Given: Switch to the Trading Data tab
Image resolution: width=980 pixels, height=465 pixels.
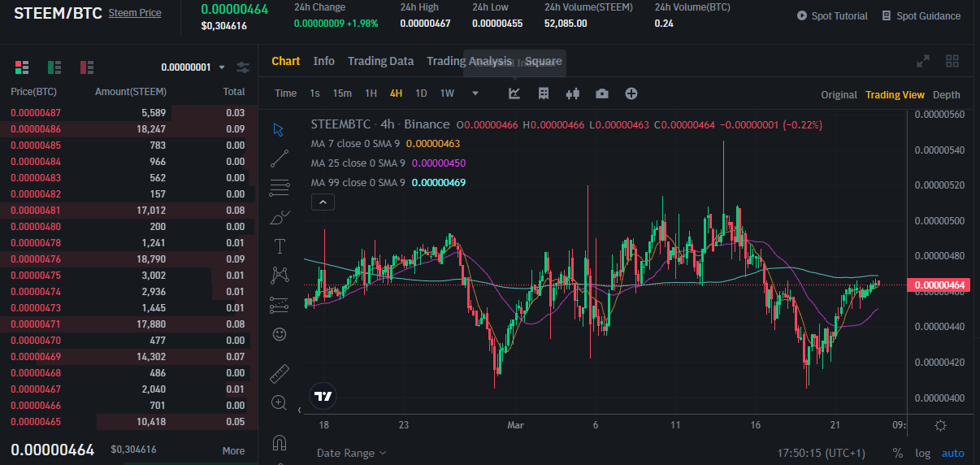Looking at the screenshot, I should pyautogui.click(x=380, y=61).
